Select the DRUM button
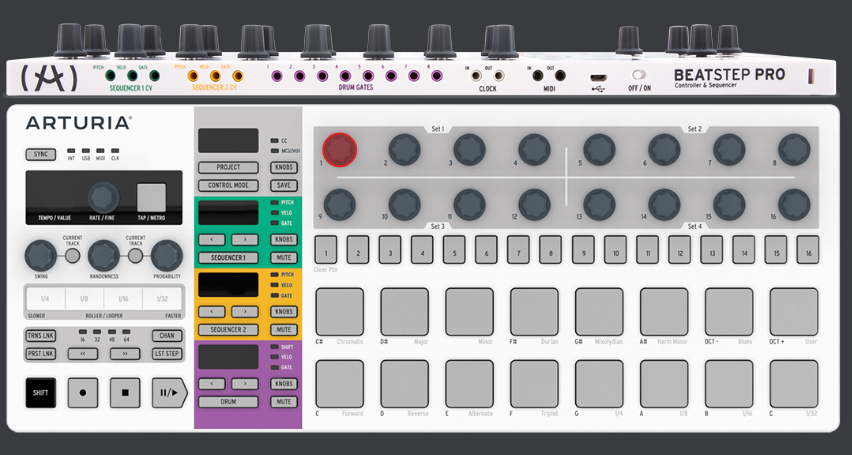Image resolution: width=852 pixels, height=455 pixels. coord(228,402)
